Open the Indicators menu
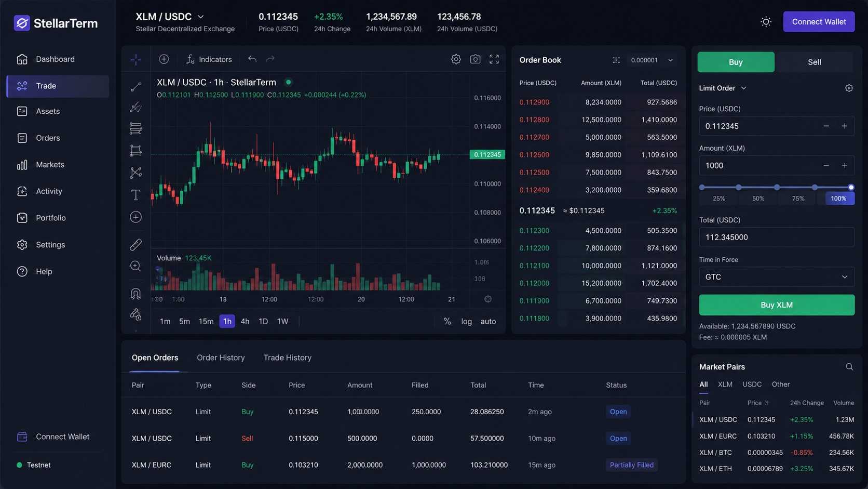The width and height of the screenshot is (868, 489). click(209, 59)
